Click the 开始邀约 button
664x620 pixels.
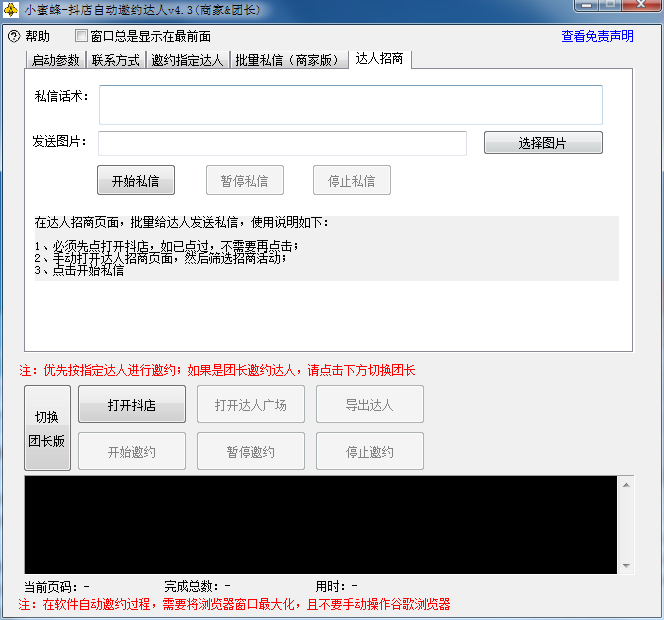point(132,451)
